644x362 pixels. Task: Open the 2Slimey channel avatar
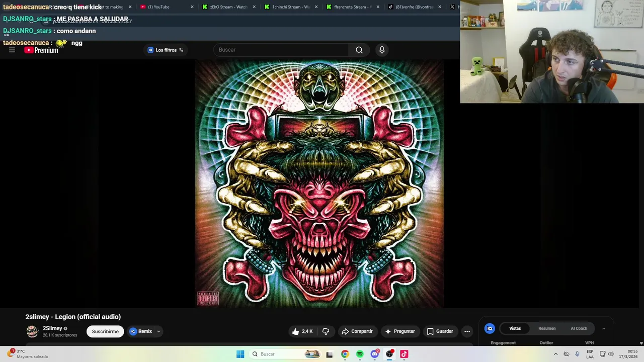pos(32,331)
